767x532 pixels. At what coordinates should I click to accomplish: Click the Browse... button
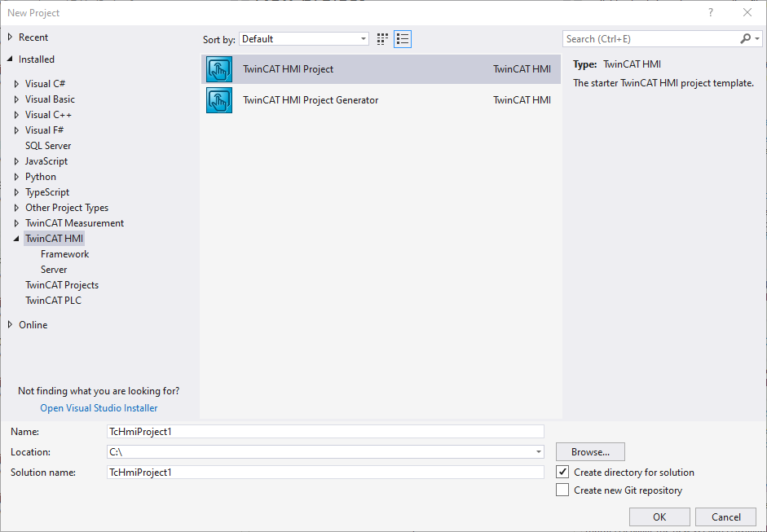click(590, 452)
